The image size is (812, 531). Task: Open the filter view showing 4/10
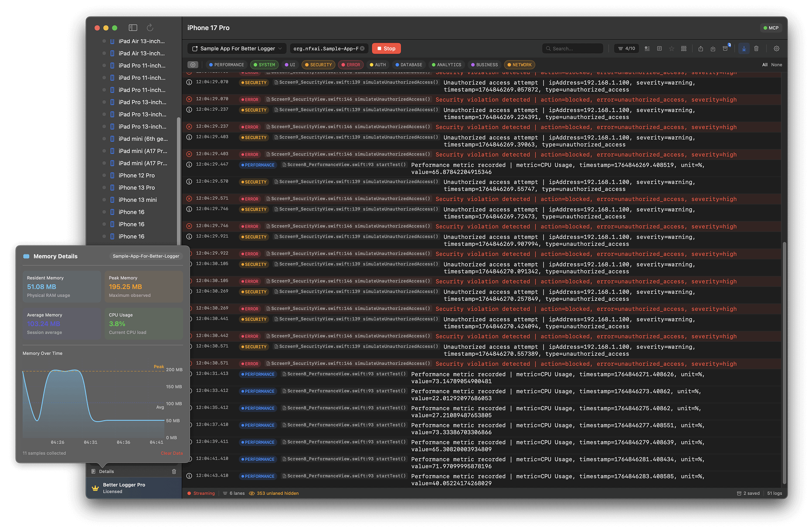(x=626, y=48)
